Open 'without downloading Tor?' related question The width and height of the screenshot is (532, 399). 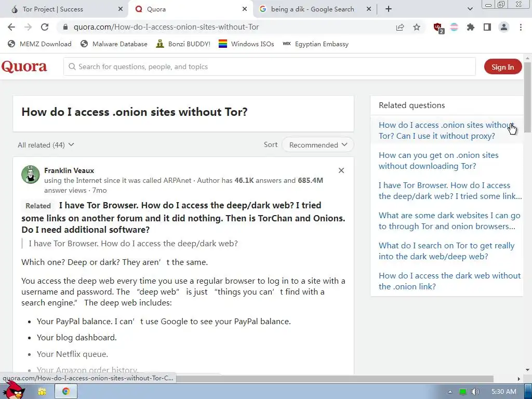pyautogui.click(x=438, y=161)
